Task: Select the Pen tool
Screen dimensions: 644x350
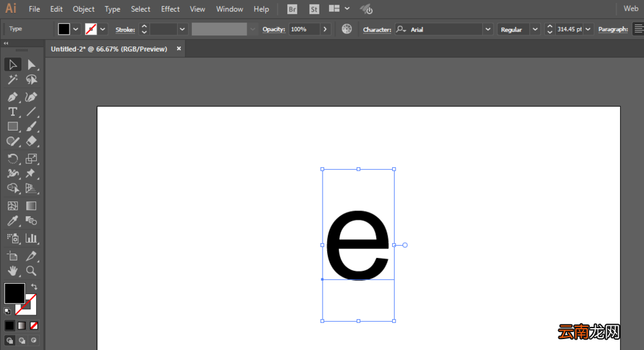Action: [x=13, y=97]
